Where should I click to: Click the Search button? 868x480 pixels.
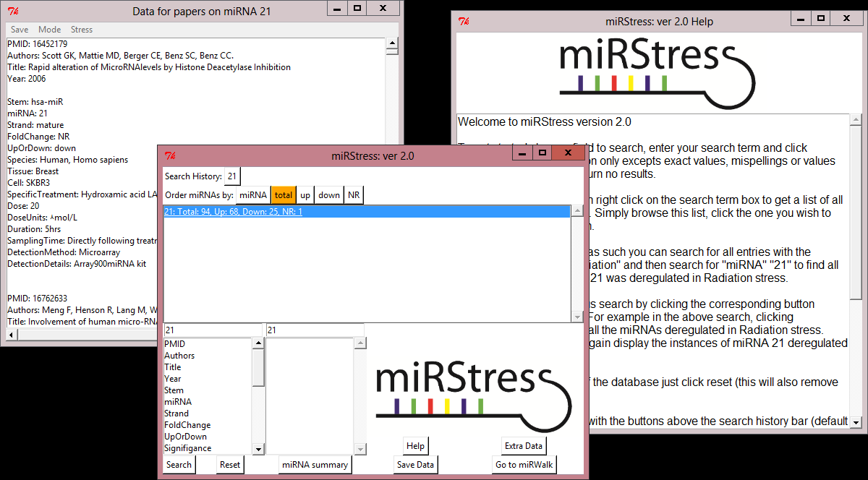click(x=179, y=464)
